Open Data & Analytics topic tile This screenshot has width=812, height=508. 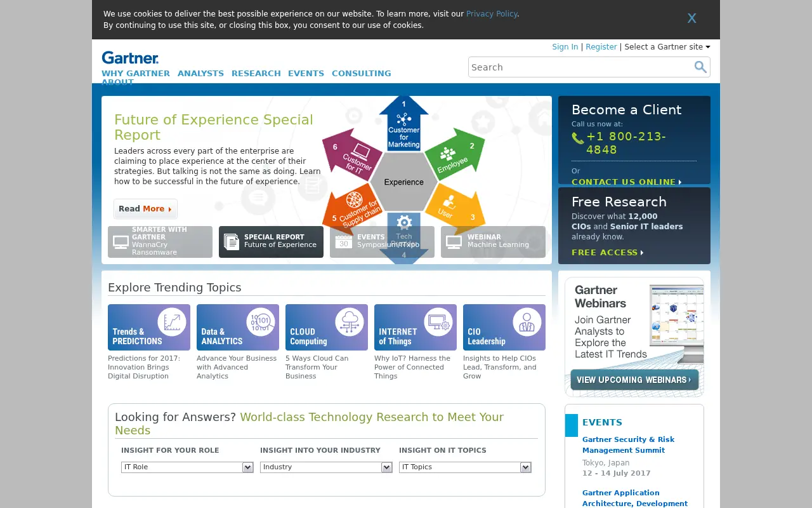(238, 328)
